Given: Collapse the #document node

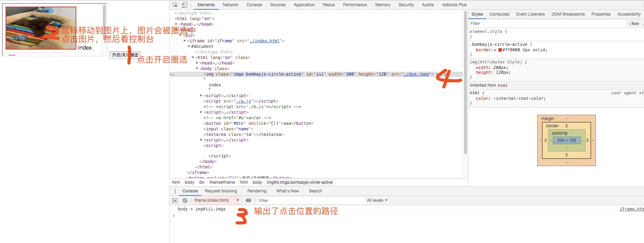Looking at the screenshot, I should tap(189, 46).
